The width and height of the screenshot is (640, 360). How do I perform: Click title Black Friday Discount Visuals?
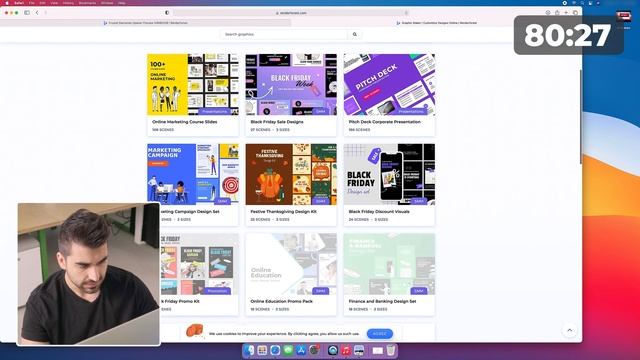point(379,211)
